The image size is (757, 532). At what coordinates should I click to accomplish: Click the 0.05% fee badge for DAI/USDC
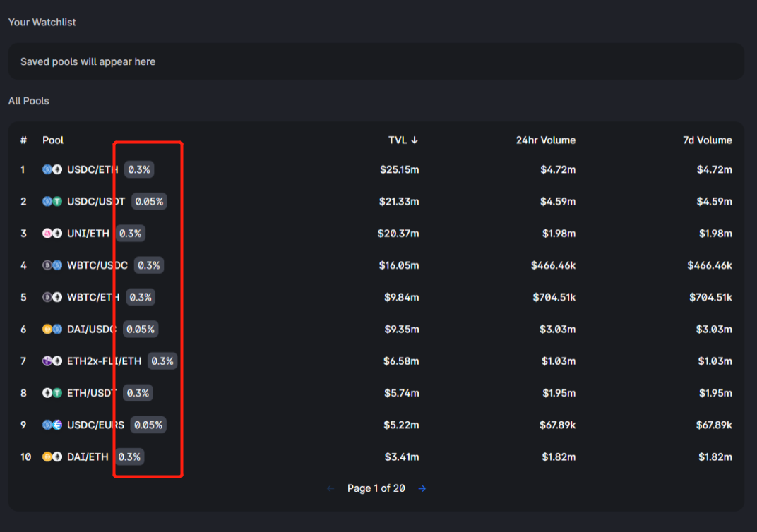(x=141, y=329)
